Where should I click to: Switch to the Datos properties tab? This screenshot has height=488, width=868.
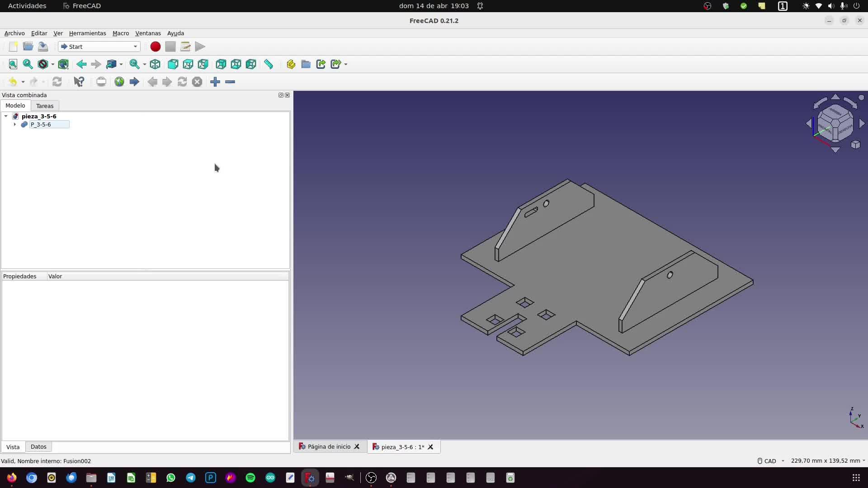[38, 446]
